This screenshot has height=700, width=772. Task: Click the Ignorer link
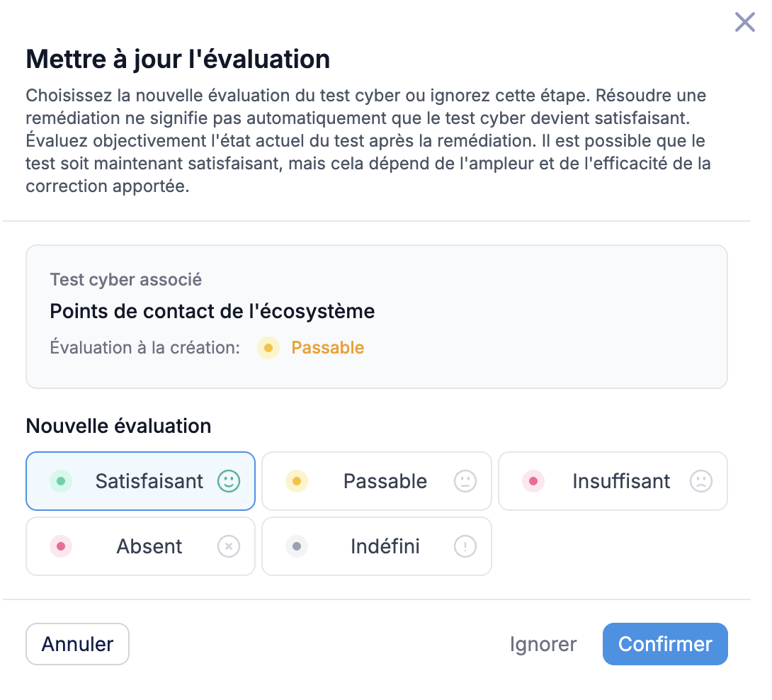click(543, 644)
